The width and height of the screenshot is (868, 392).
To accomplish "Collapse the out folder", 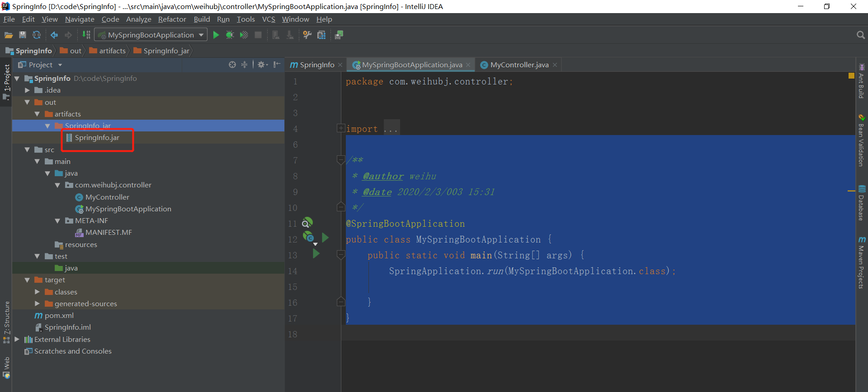I will coord(27,103).
